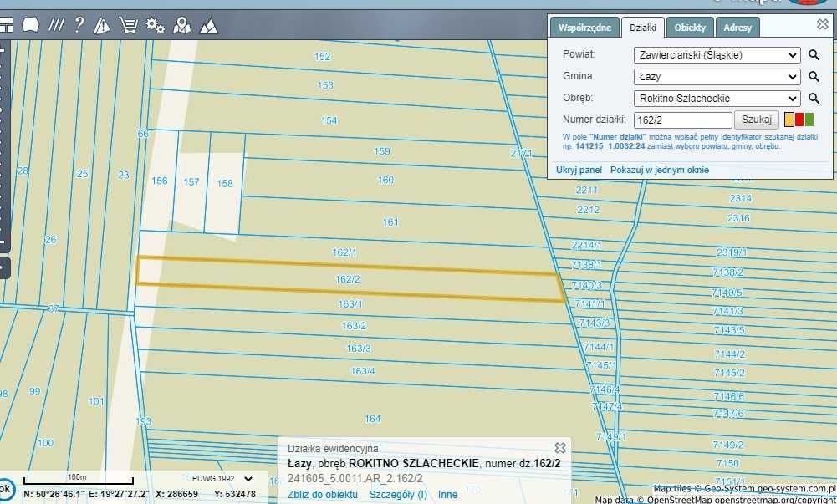Click the warning triangle map icon

point(102,25)
